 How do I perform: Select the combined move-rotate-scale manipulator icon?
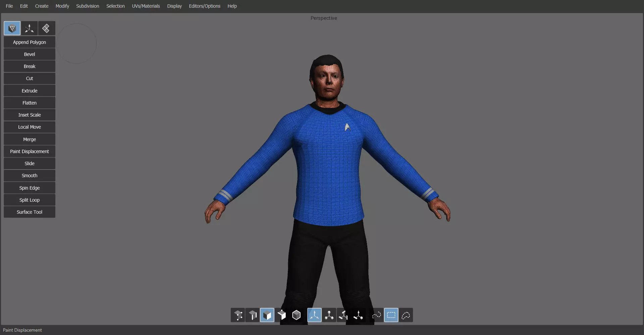click(x=358, y=315)
